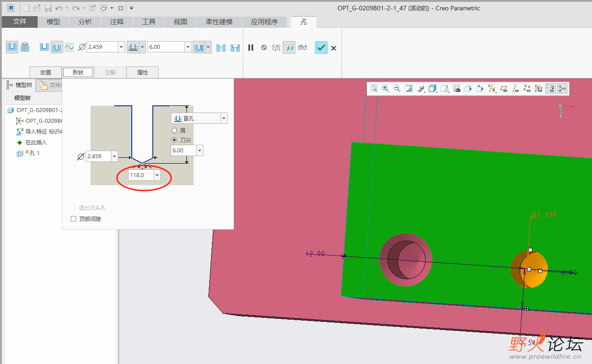Viewport: 592px width, 364px height.
Task: Select the 刀尖 (tip) radio button
Action: 175,140
